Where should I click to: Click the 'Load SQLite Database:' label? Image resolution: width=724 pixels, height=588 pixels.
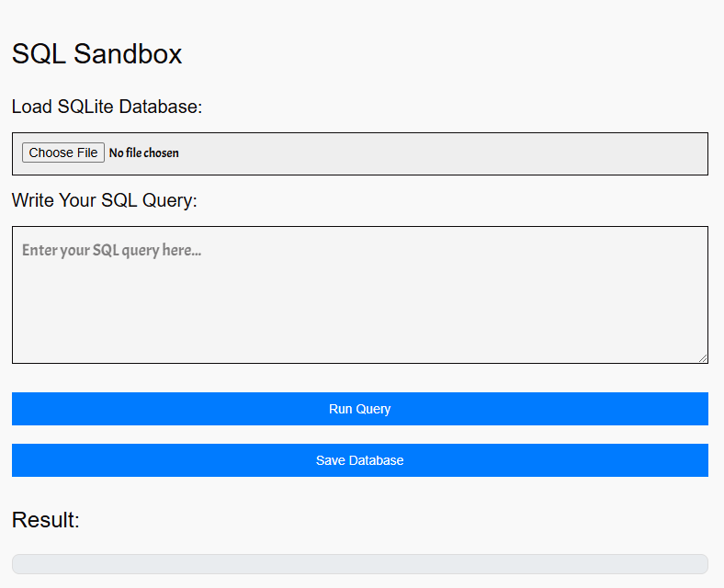[x=107, y=107]
